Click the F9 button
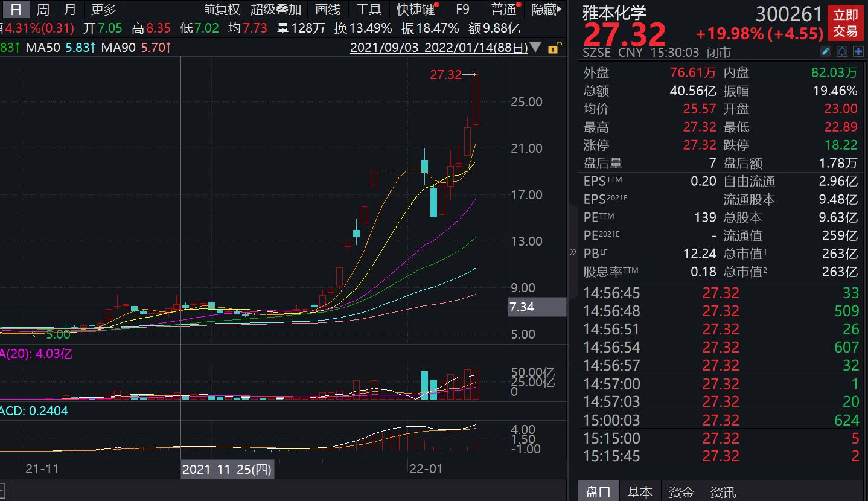This screenshot has height=501, width=868. [462, 10]
